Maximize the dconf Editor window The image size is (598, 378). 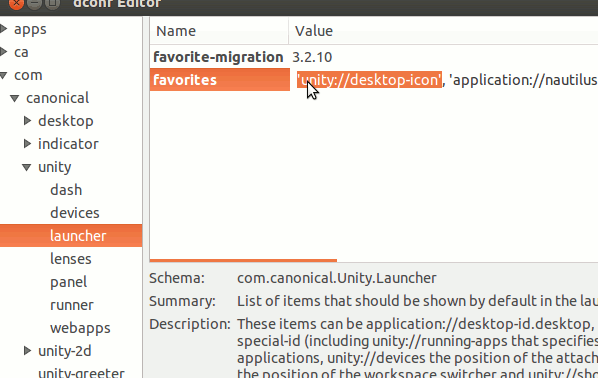coord(52,3)
